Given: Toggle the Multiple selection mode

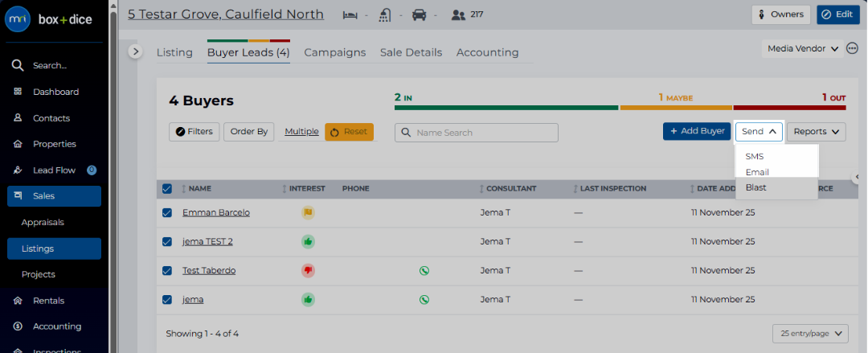Looking at the screenshot, I should [x=301, y=131].
